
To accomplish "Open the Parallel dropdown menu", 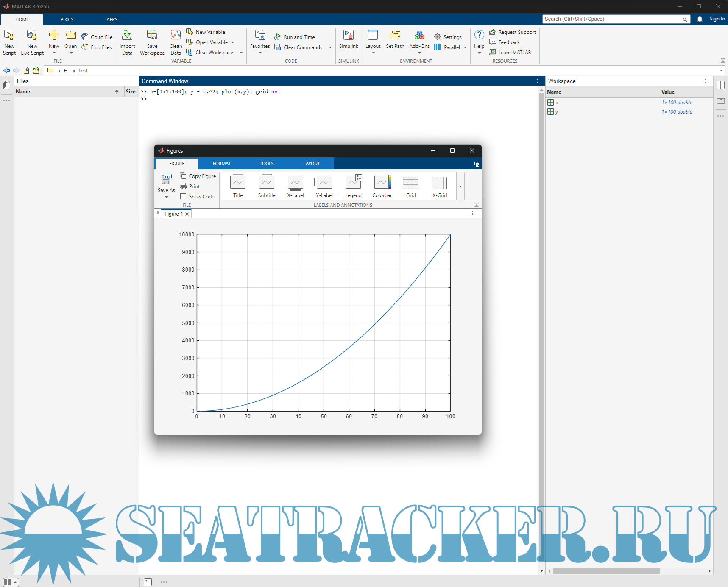I will tap(465, 47).
